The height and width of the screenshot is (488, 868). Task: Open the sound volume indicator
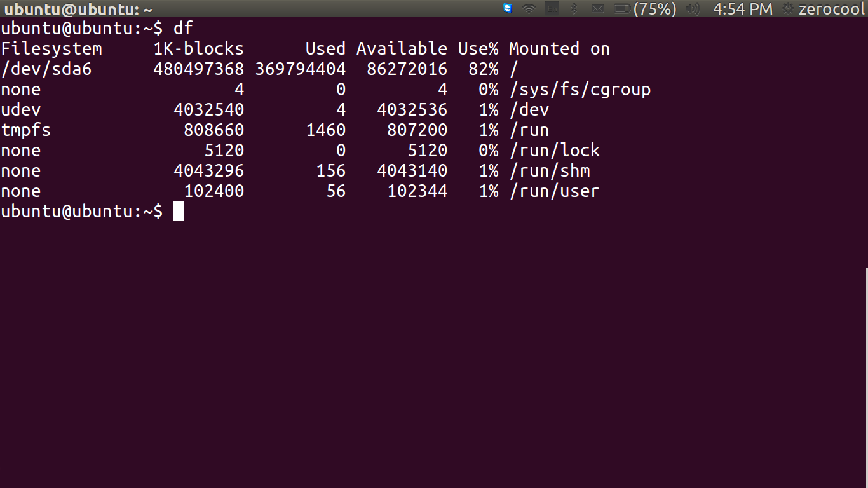[693, 8]
